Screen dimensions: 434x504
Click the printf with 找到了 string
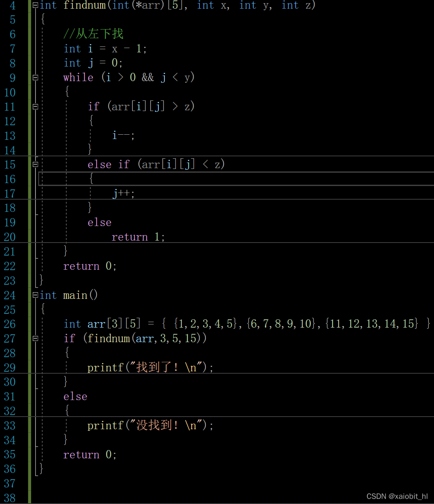tap(150, 367)
